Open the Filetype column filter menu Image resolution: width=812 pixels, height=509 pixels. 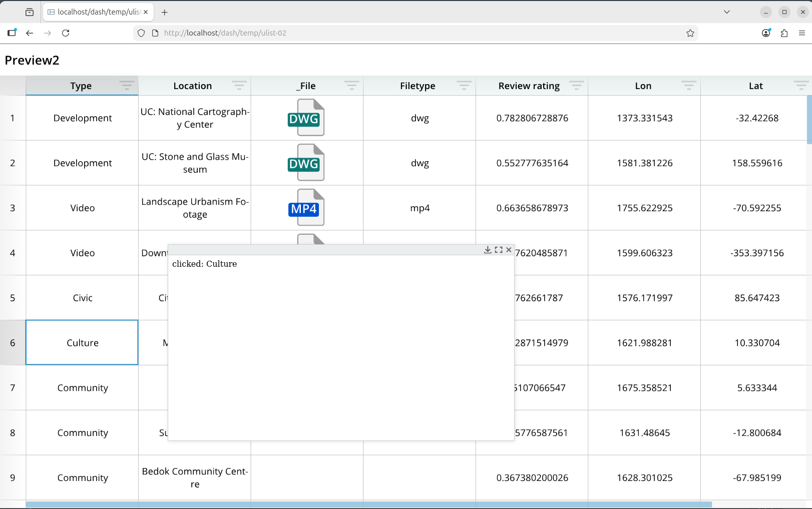[464, 86]
